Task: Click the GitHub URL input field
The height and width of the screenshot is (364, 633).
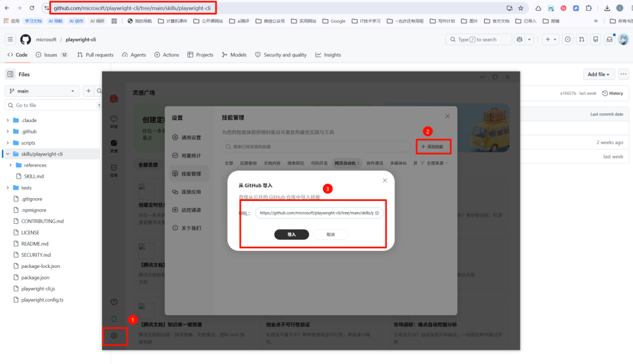Action: 319,213
